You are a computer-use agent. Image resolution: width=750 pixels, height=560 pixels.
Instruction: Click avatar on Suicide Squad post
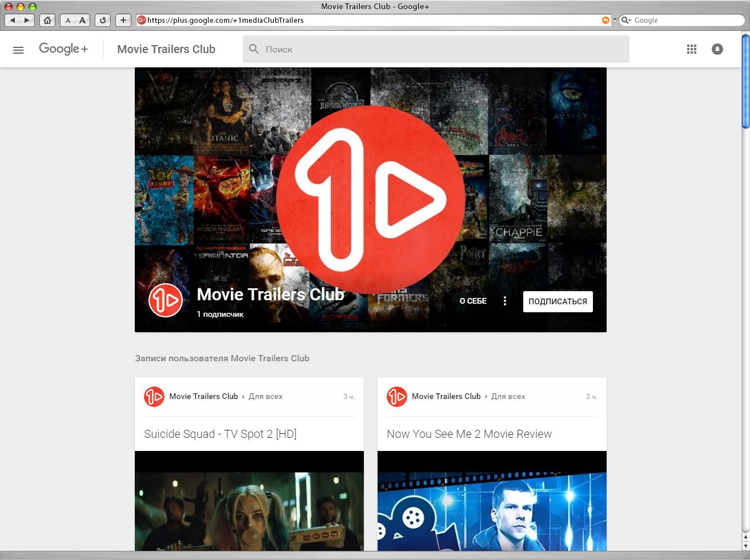pos(154,397)
